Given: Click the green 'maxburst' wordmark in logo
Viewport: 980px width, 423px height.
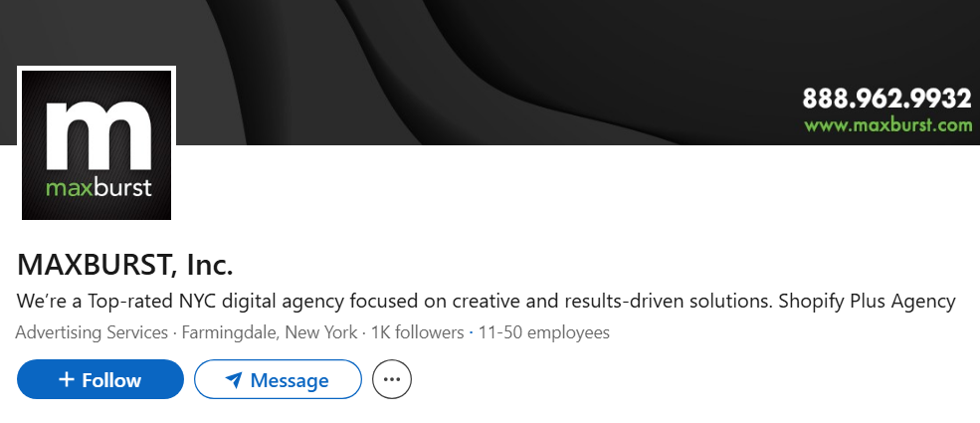Looking at the screenshot, I should coord(98,186).
